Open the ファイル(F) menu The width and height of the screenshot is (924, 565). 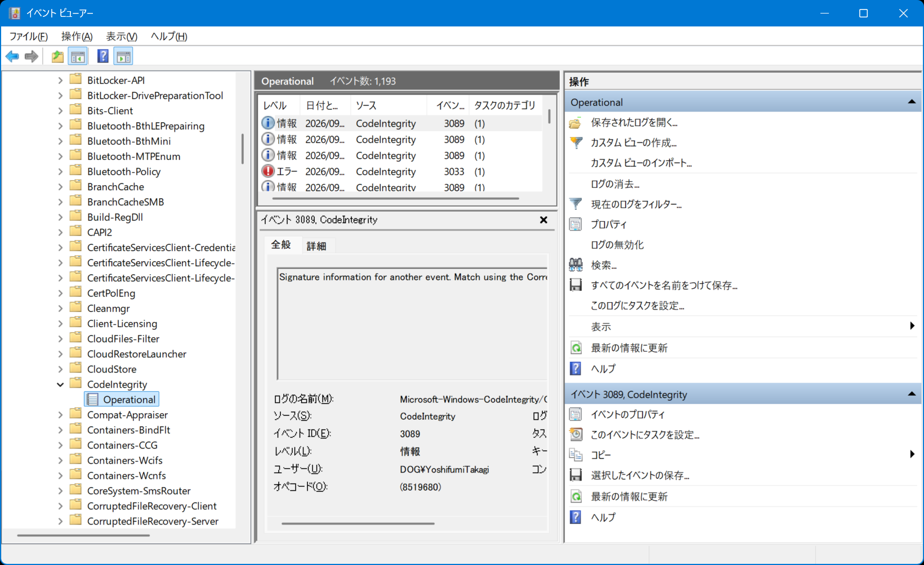(x=28, y=37)
